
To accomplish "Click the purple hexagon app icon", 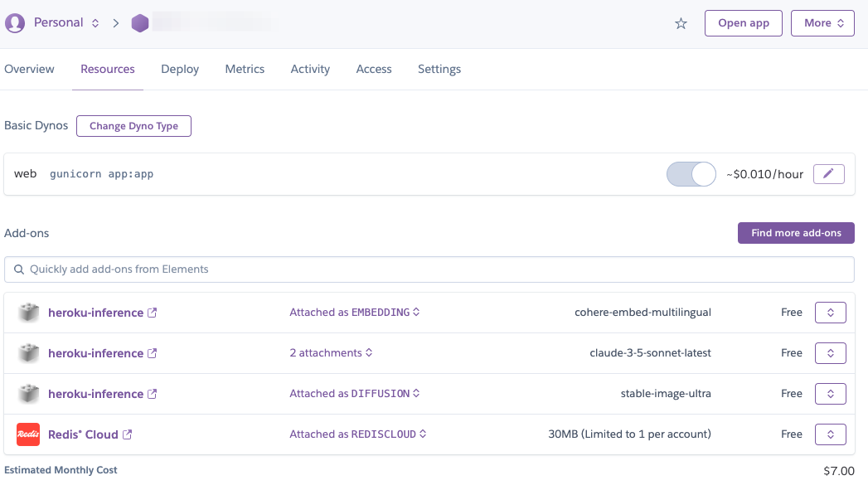I will tap(140, 23).
